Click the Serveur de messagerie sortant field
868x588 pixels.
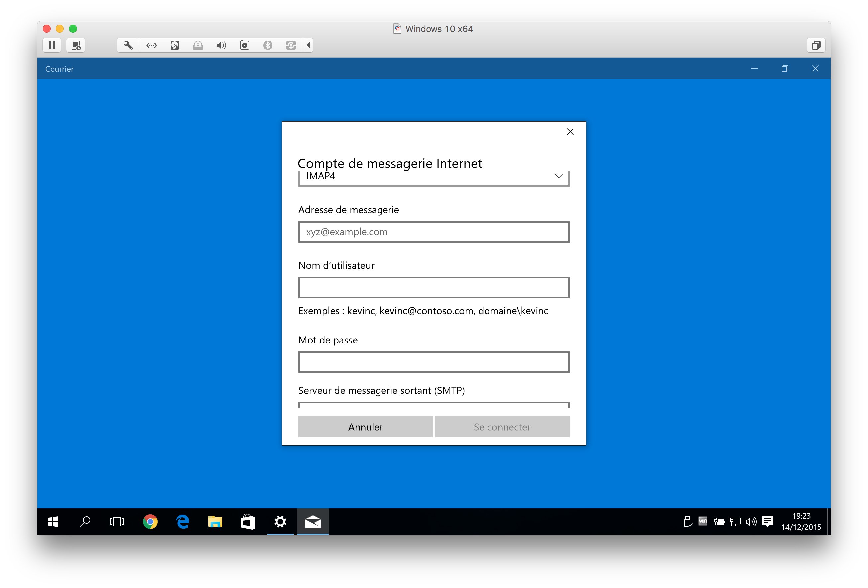coord(434,405)
